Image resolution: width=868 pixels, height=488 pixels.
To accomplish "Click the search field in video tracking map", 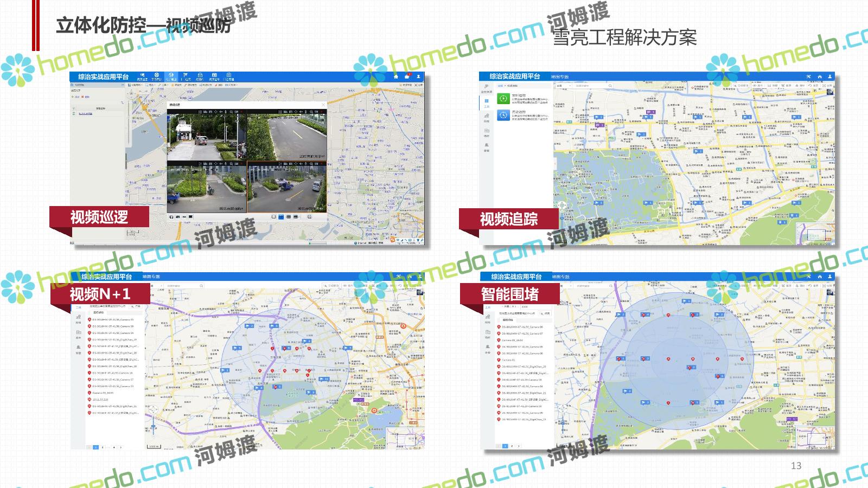I will (590, 86).
